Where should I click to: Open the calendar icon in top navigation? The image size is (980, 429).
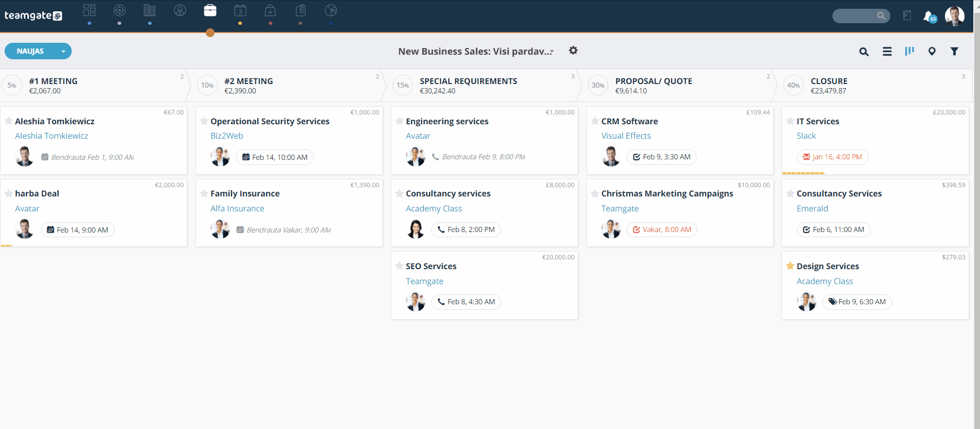pyautogui.click(x=240, y=10)
